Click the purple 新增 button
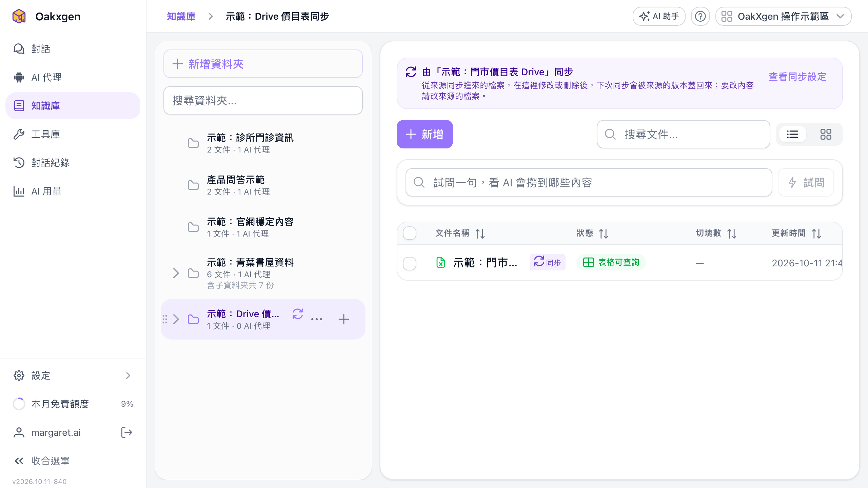 (x=425, y=134)
